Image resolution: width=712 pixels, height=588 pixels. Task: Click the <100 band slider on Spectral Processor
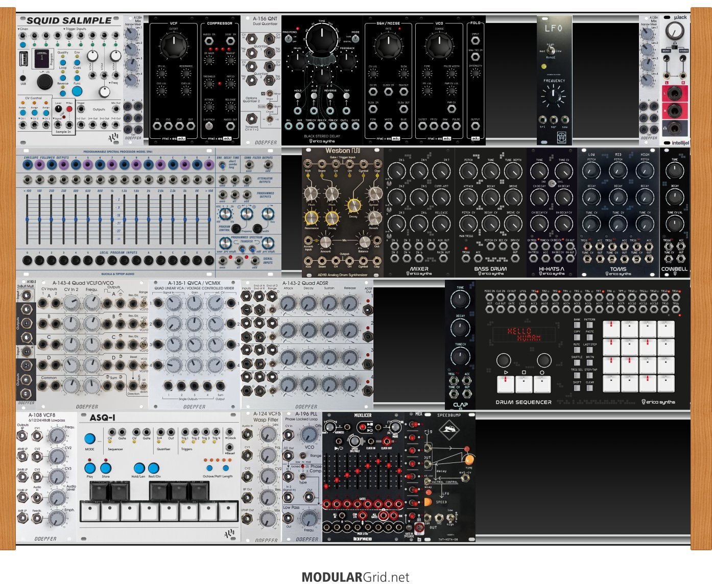coord(27,219)
